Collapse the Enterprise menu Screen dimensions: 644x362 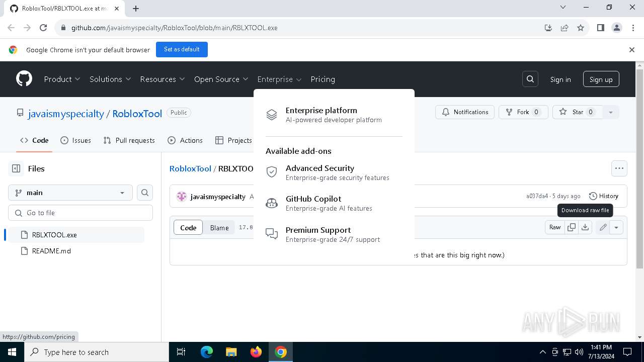279,79
